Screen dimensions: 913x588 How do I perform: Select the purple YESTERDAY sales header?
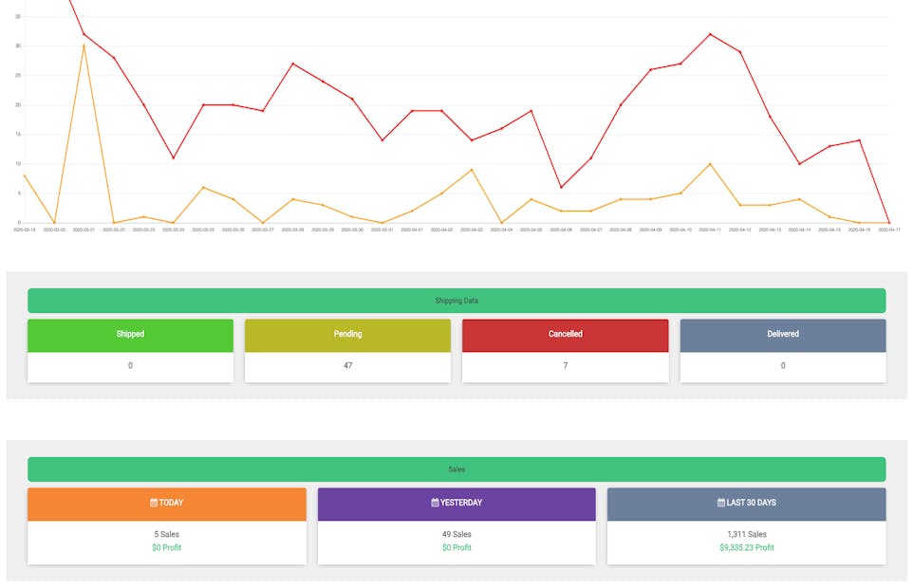coord(456,504)
